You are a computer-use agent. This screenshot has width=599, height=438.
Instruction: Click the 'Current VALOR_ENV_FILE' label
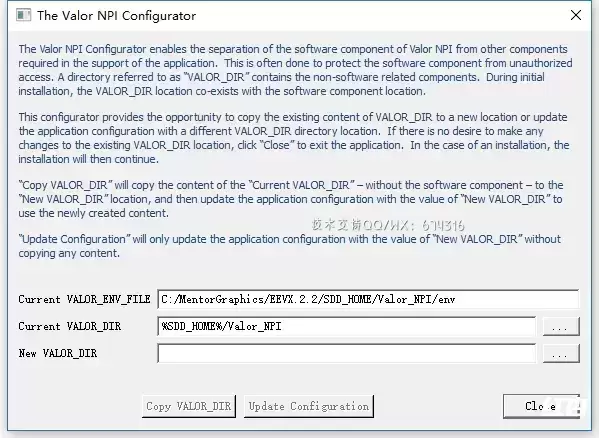point(84,299)
